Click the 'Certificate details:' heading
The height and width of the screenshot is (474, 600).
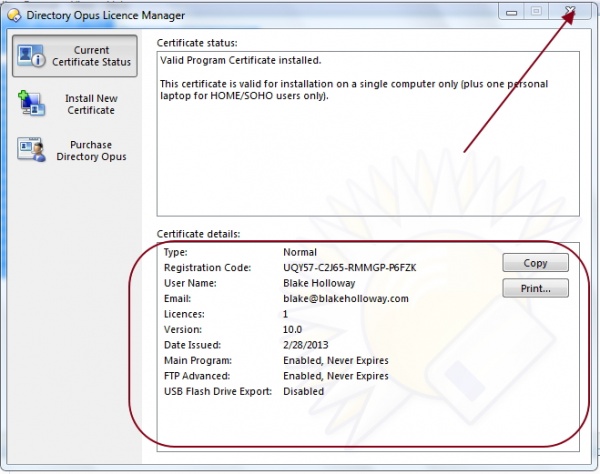(x=198, y=234)
